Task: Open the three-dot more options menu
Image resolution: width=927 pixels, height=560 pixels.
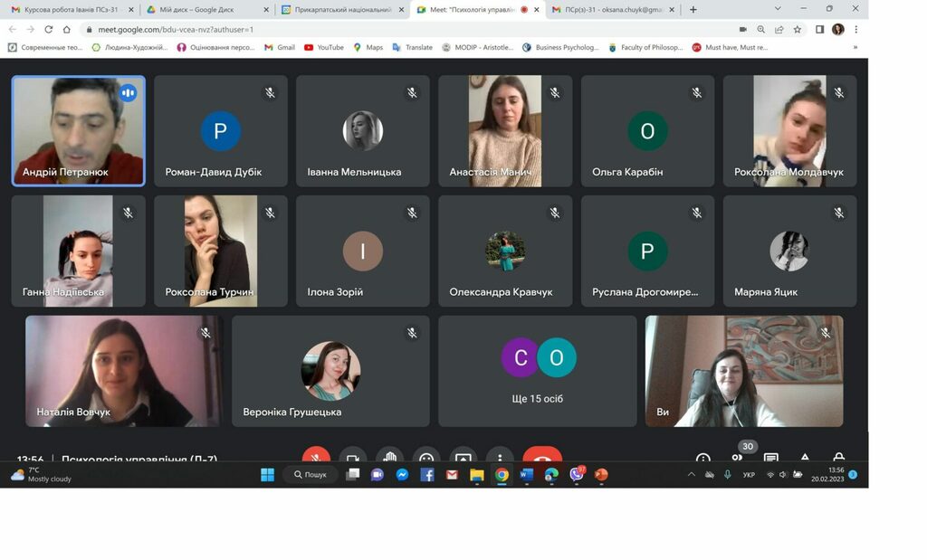Action: 500,457
